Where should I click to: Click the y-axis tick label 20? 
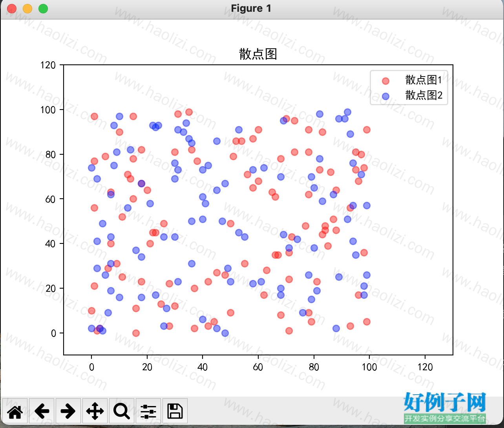click(x=51, y=289)
